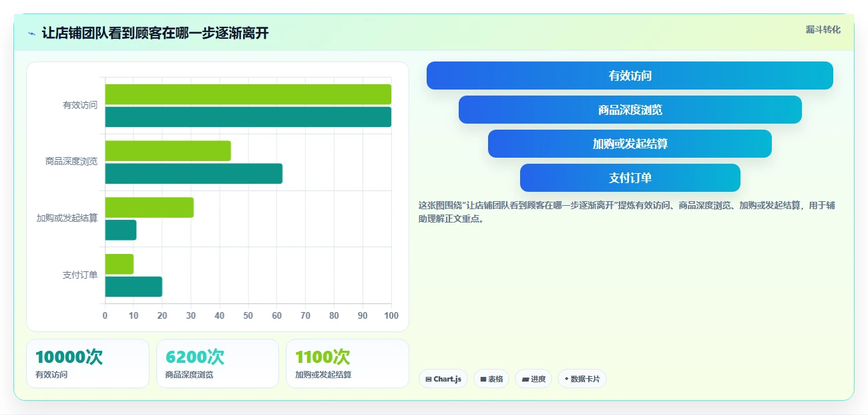The image size is (868, 415).
Task: Click the light green 加购或发起结算 bar
Action: point(149,207)
